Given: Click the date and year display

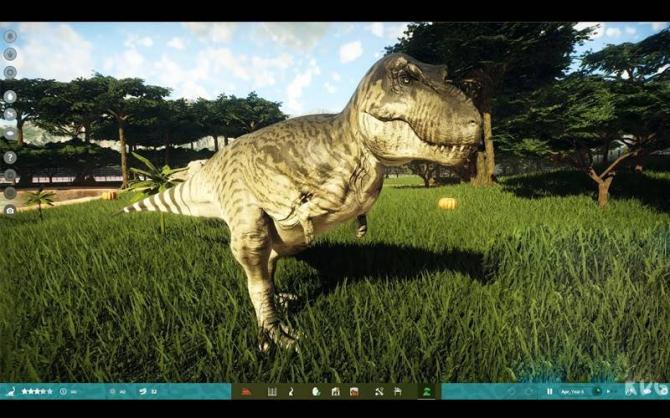Looking at the screenshot, I should (x=574, y=391).
